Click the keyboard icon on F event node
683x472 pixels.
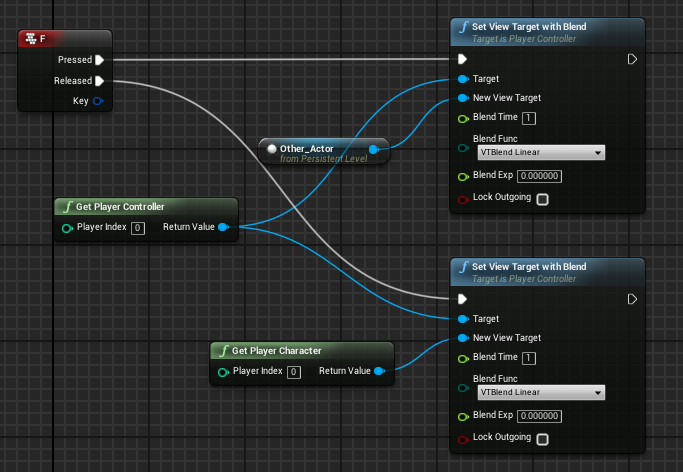31,39
